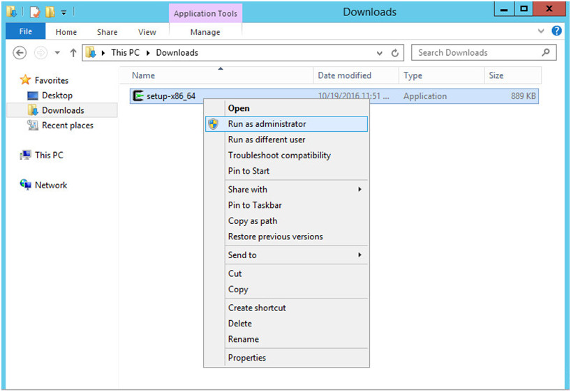This screenshot has width=571, height=392.
Task: Click the Forward navigation arrow
Action: pyautogui.click(x=40, y=53)
